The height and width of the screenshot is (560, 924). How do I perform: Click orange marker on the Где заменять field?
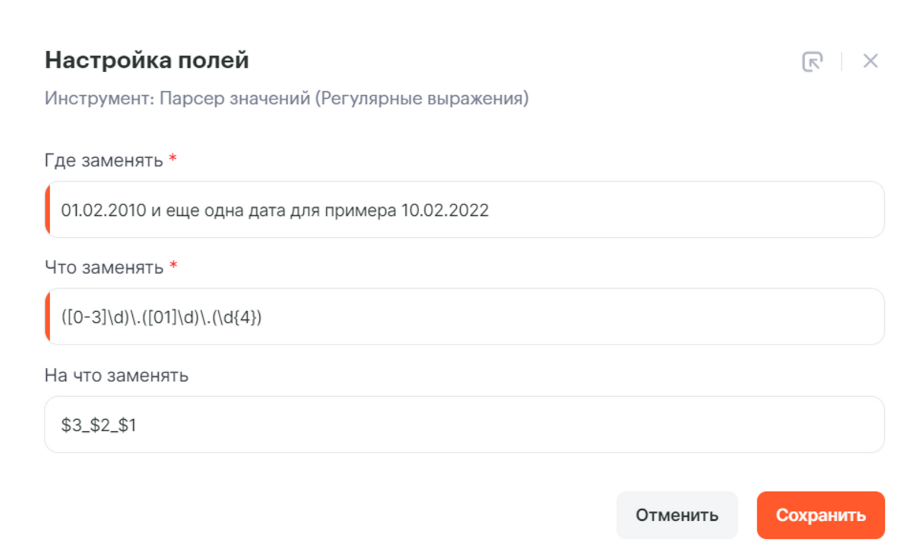[48, 210]
